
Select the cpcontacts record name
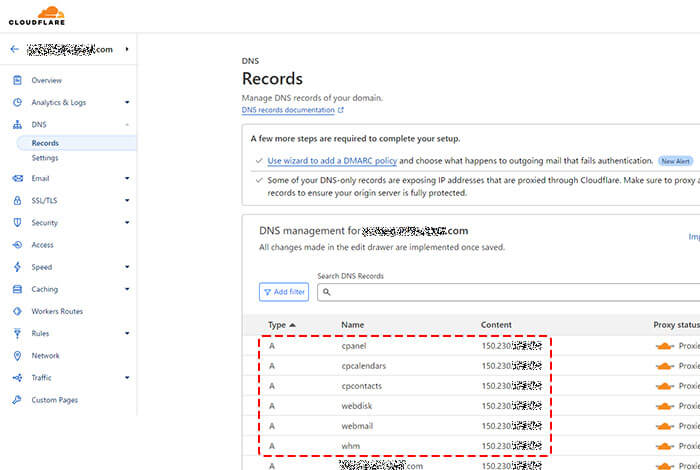[362, 386]
